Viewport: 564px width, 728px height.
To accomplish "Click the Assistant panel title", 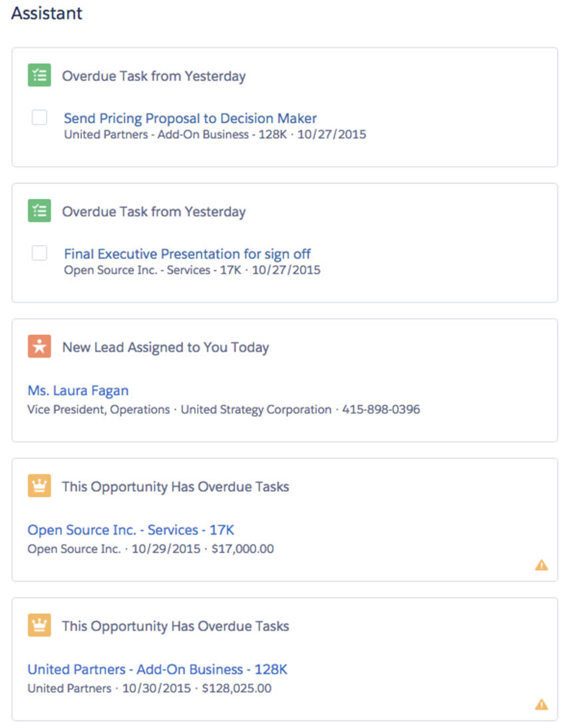I will coord(47,13).
